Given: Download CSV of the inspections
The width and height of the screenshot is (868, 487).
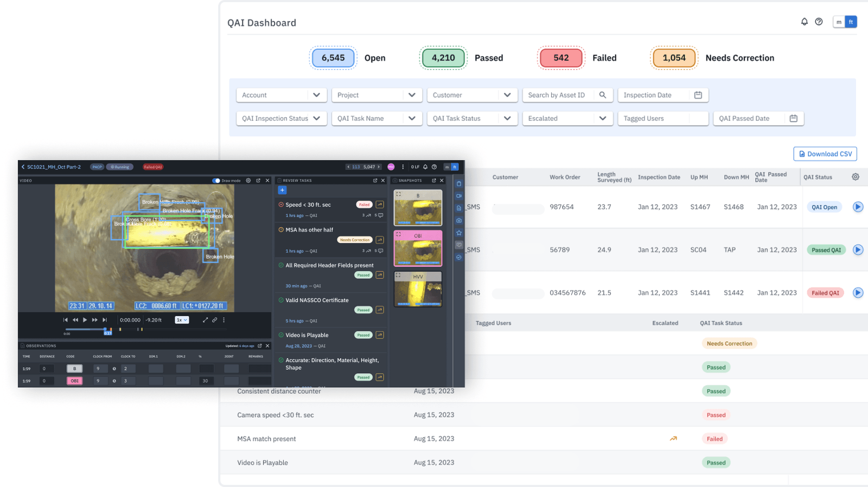Looking at the screenshot, I should pyautogui.click(x=825, y=154).
